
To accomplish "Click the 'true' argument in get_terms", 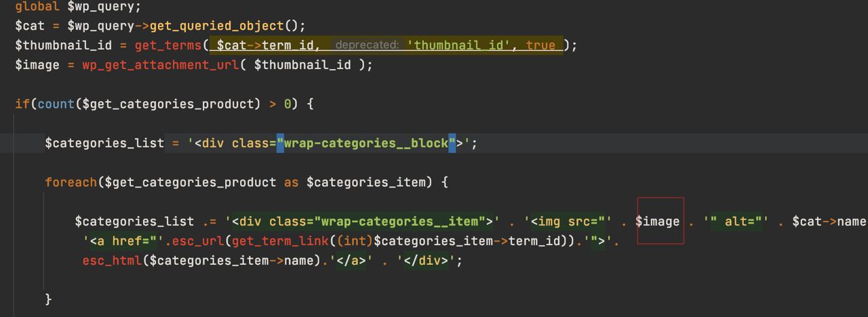I will tap(540, 45).
